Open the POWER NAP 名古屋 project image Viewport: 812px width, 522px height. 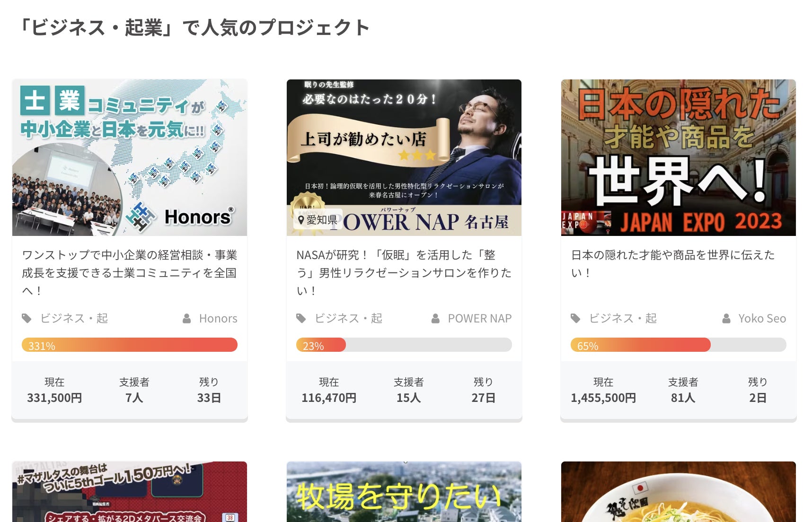click(x=404, y=157)
